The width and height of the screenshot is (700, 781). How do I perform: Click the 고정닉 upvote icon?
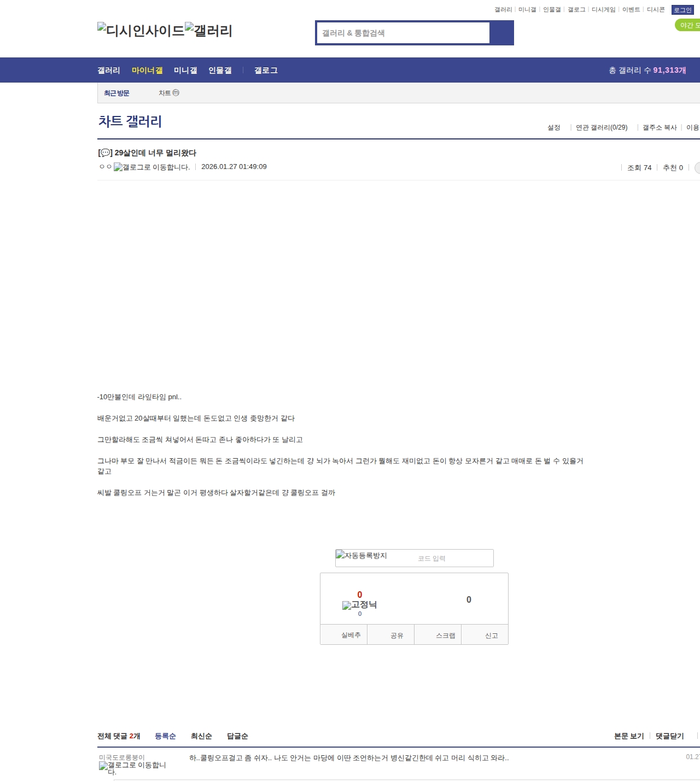359,605
